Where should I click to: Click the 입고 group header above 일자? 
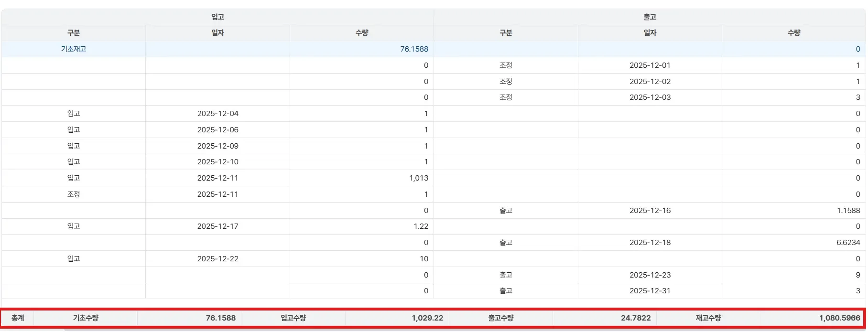[218, 17]
